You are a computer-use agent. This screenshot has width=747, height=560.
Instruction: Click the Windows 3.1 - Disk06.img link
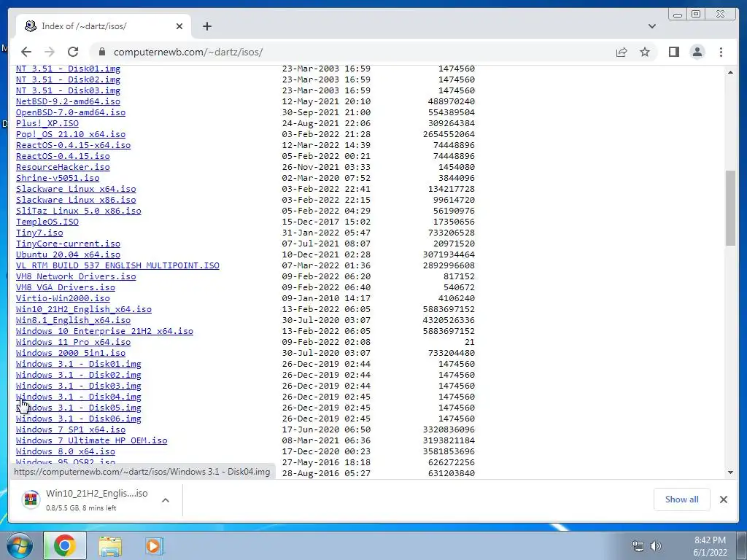[79, 419]
